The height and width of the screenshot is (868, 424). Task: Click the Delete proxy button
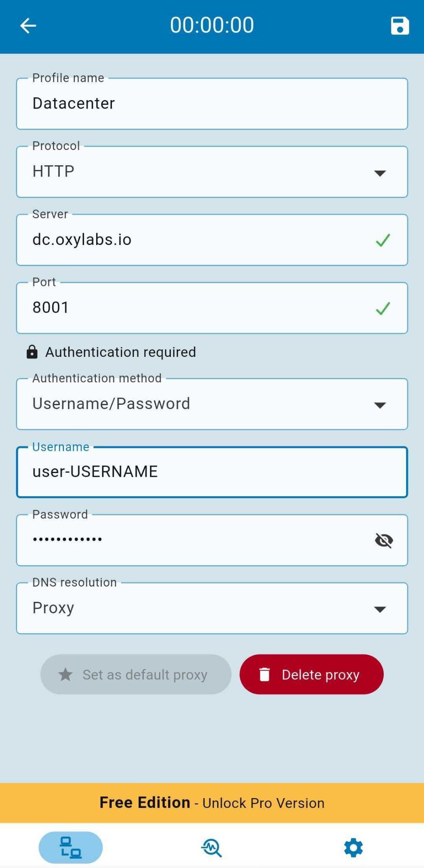click(x=312, y=674)
